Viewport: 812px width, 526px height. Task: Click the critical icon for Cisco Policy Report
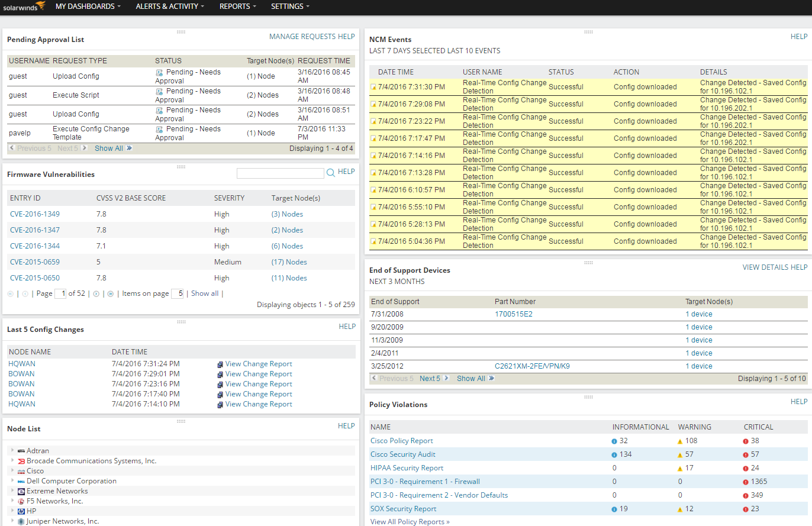click(745, 441)
